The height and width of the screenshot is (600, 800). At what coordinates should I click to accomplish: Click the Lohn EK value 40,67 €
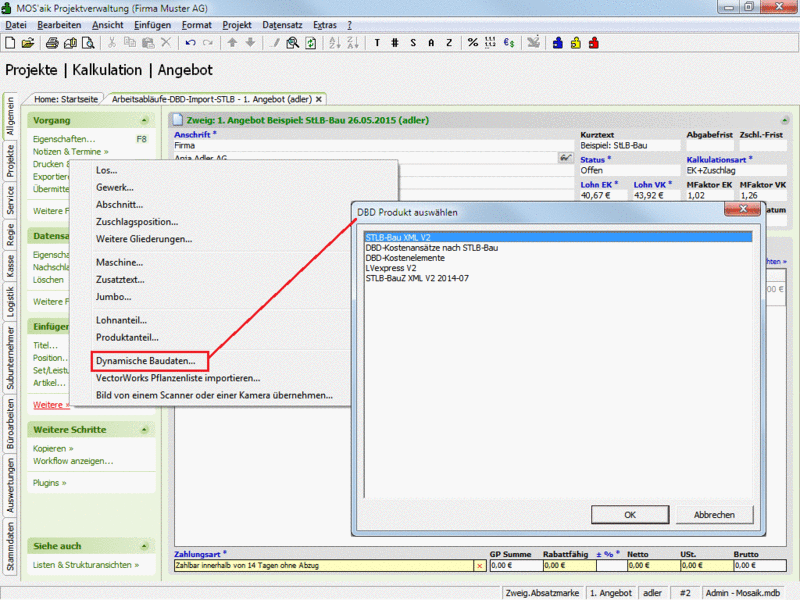(x=604, y=195)
